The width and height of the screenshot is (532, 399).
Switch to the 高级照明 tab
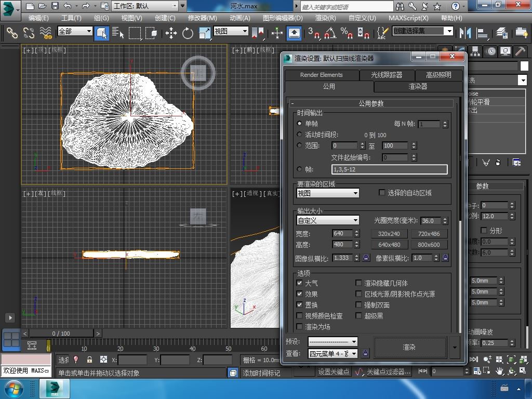coord(438,75)
